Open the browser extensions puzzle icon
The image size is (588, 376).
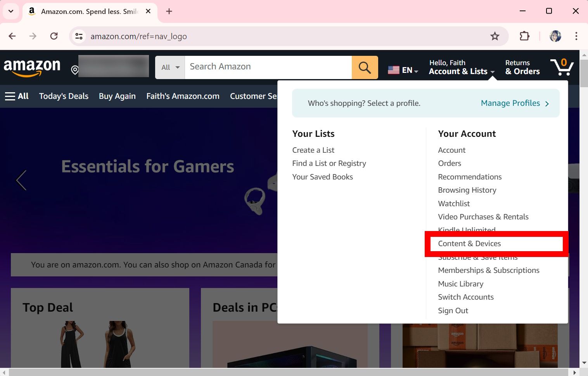click(x=524, y=36)
